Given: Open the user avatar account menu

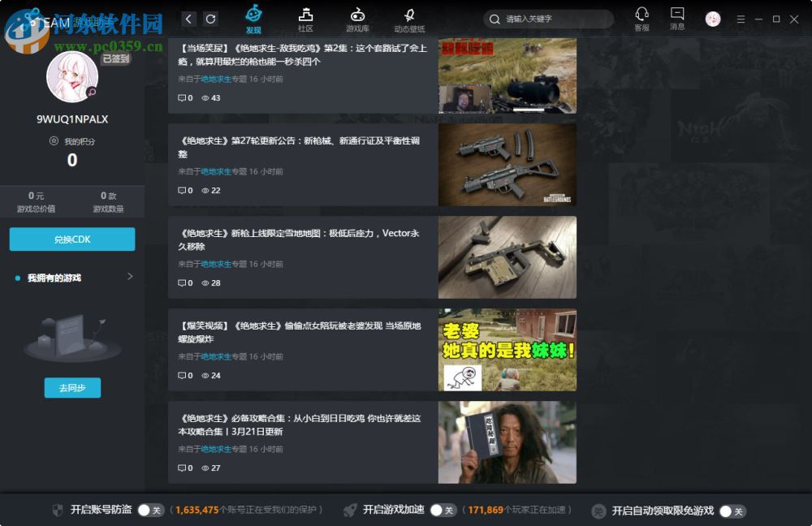Looking at the screenshot, I should click(x=712, y=18).
